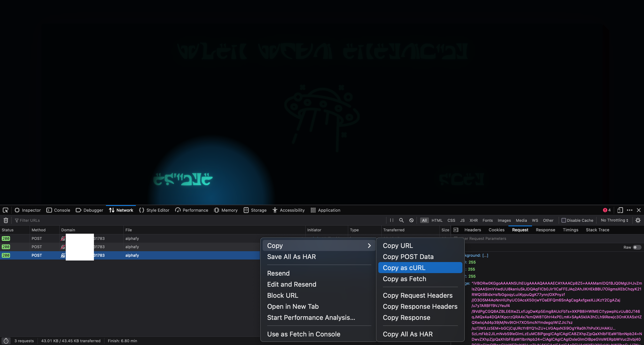Open the Memory tab
The width and height of the screenshot is (644, 345).
tap(226, 210)
